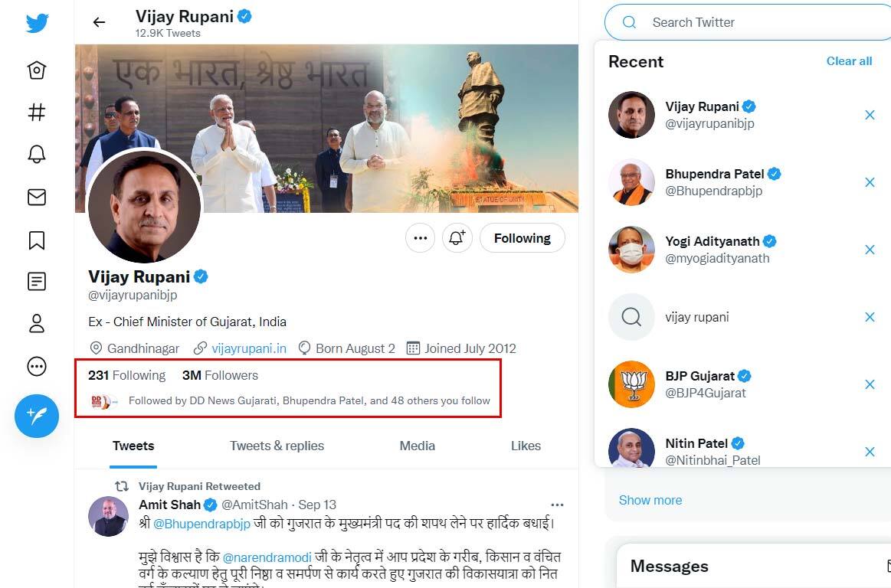This screenshot has height=588, width=891.
Task: Clear all recent searches
Action: click(x=849, y=61)
